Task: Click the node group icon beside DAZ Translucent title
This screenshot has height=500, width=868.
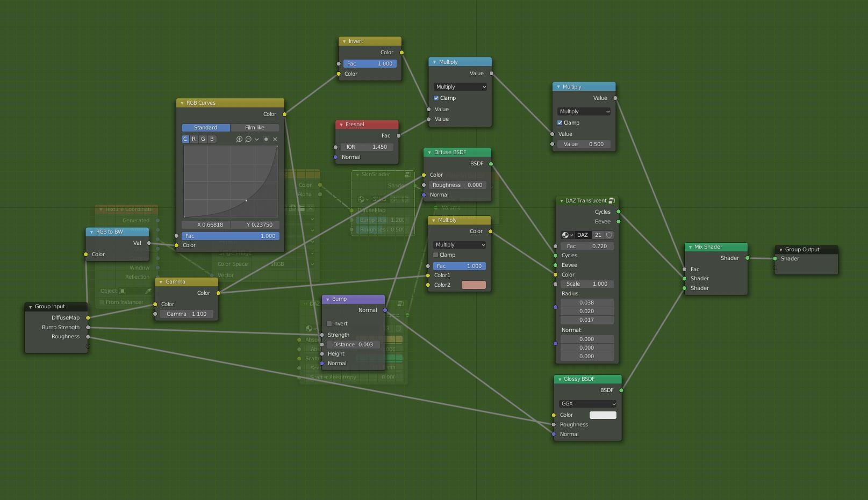Action: point(612,201)
